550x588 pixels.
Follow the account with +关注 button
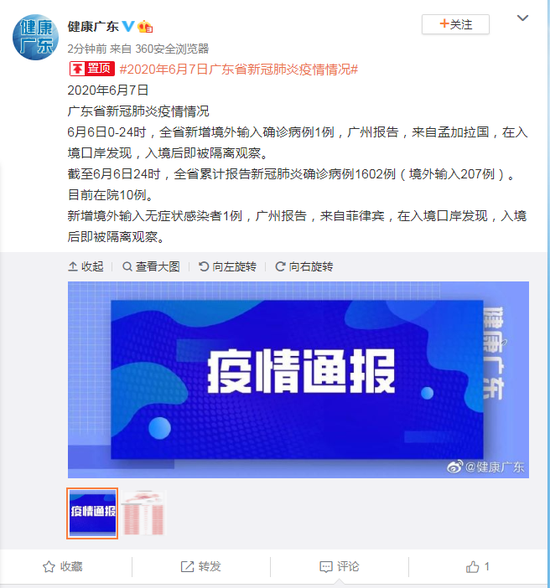456,24
